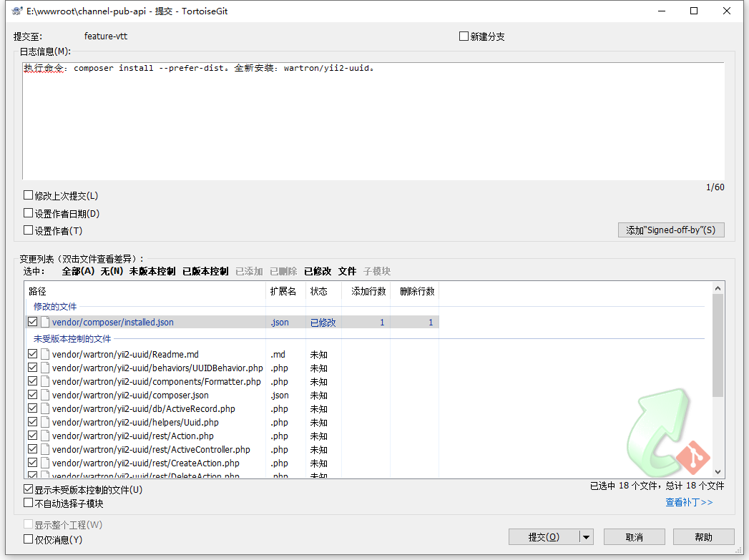The width and height of the screenshot is (749, 560).
Task: Uncheck yii2-uuid/composer.json file checkbox
Action: coord(32,395)
